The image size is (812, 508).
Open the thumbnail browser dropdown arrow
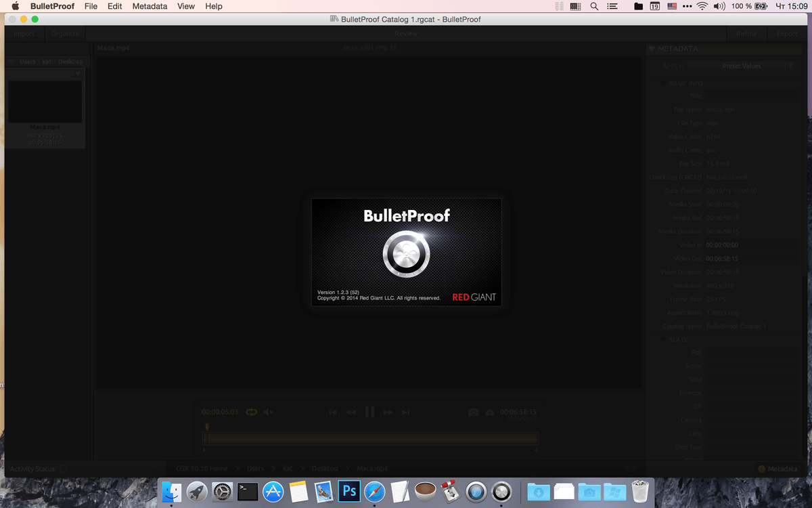click(x=78, y=73)
